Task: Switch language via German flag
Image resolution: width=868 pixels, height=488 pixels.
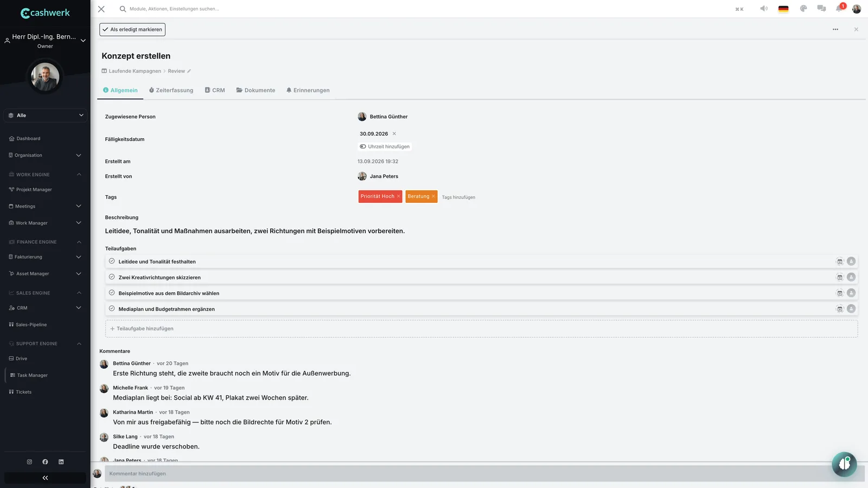Action: [783, 9]
